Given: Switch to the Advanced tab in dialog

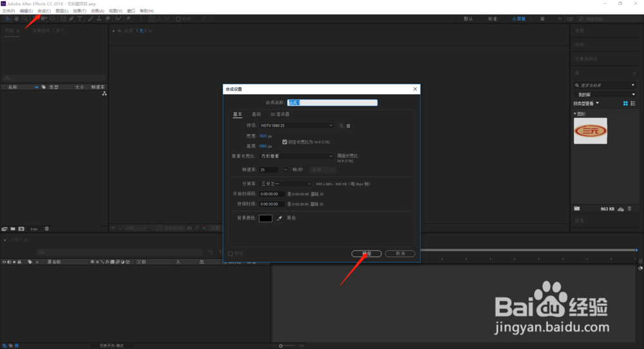Looking at the screenshot, I should 256,114.
